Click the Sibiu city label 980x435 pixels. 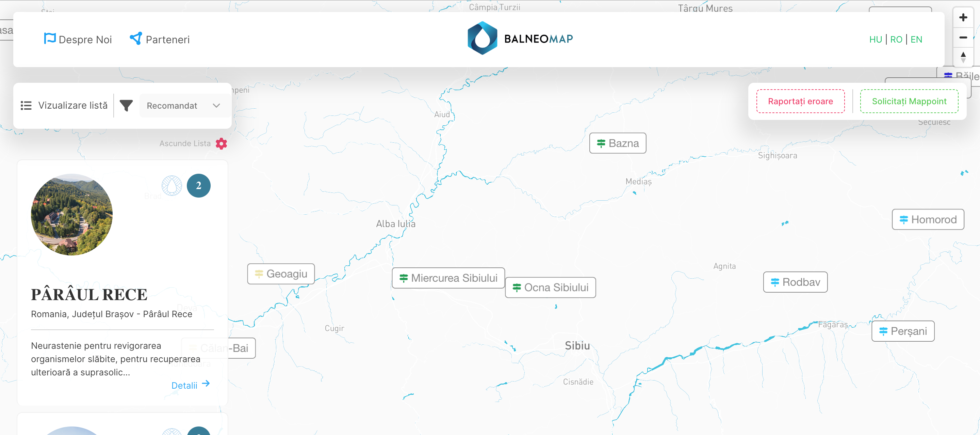[577, 345]
